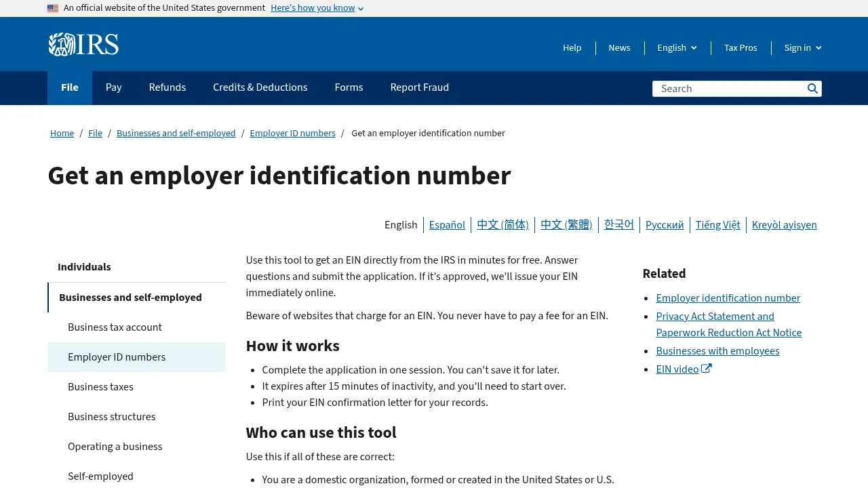The width and height of the screenshot is (868, 488).
Task: Open Business structures sidebar item
Action: [136, 417]
